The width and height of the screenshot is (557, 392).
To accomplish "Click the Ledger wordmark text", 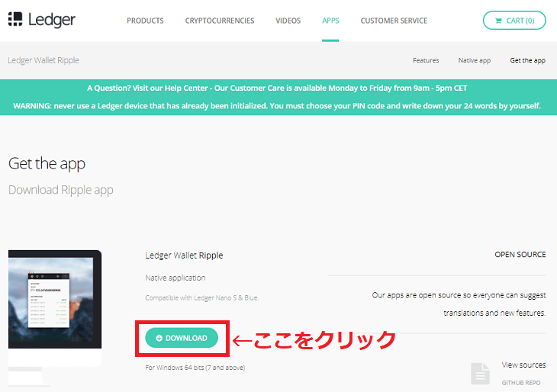I will tap(52, 20).
